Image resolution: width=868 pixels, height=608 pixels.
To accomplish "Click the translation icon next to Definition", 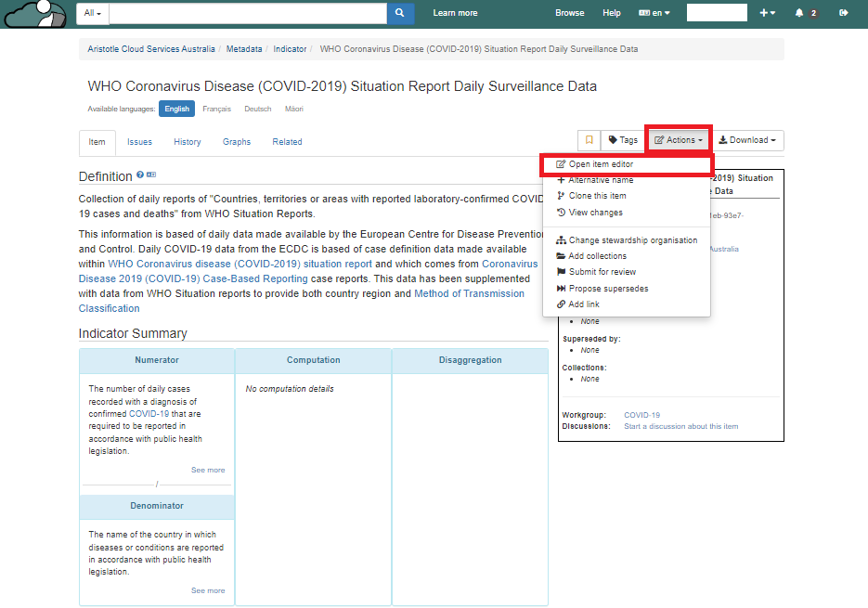I will click(x=151, y=175).
